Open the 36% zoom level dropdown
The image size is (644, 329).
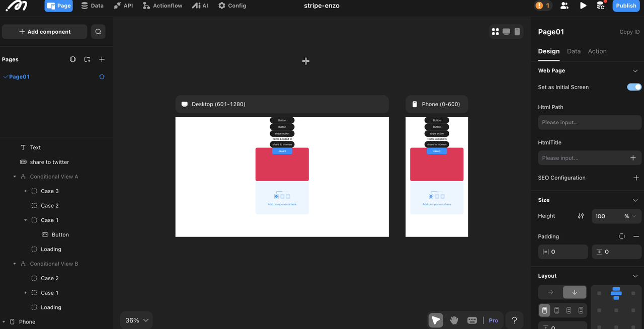click(136, 320)
